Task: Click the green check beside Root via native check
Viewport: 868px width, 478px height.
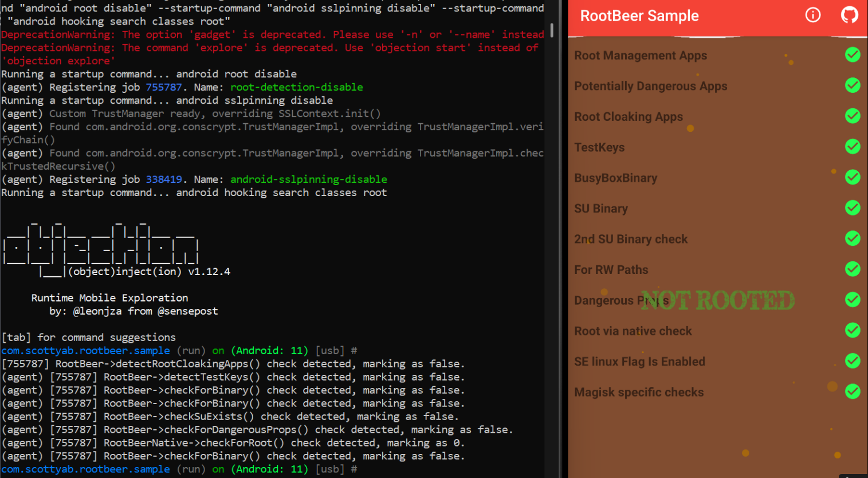Action: (853, 331)
